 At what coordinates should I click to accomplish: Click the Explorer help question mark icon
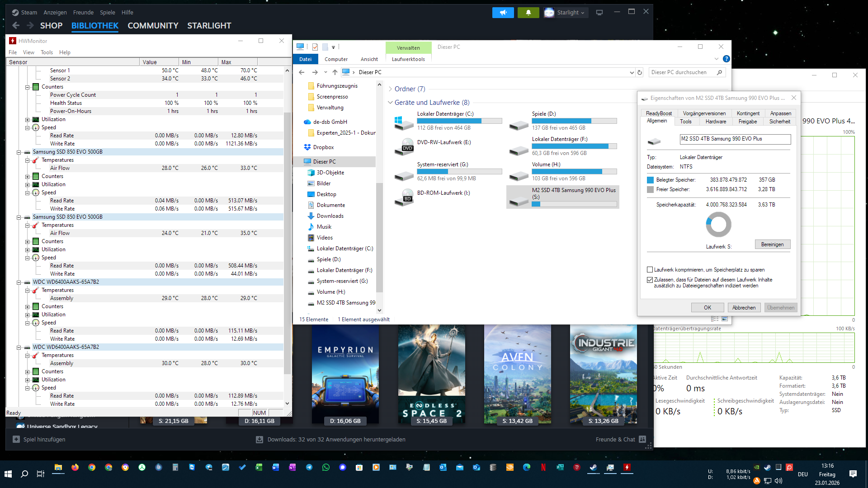pos(726,59)
